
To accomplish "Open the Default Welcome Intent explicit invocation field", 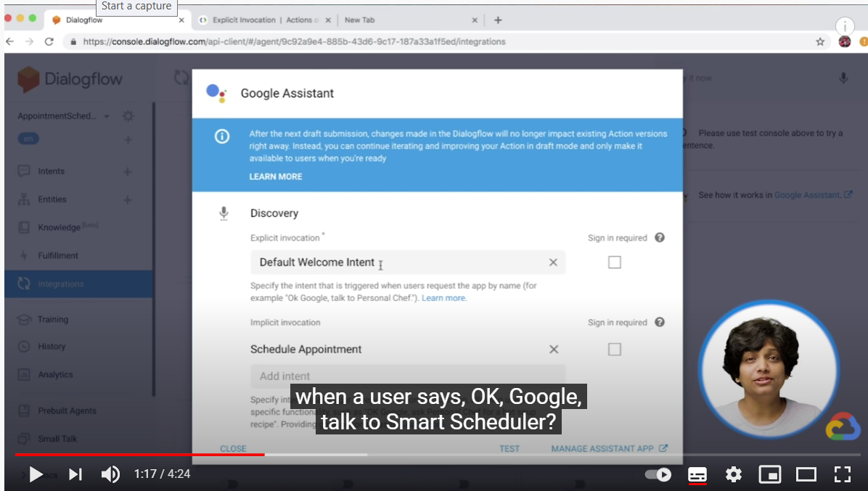I will (x=408, y=262).
